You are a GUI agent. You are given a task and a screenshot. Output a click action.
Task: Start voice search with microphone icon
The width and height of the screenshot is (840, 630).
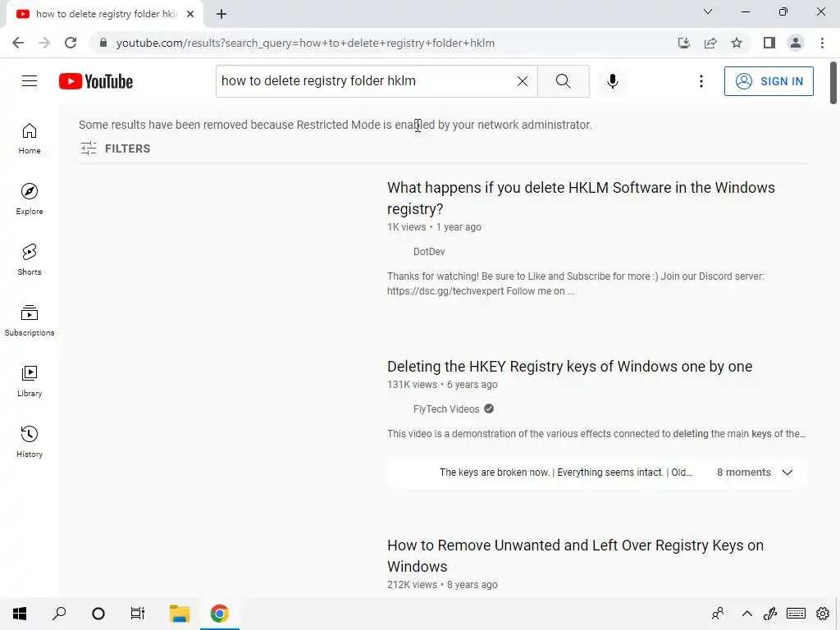[x=613, y=81]
